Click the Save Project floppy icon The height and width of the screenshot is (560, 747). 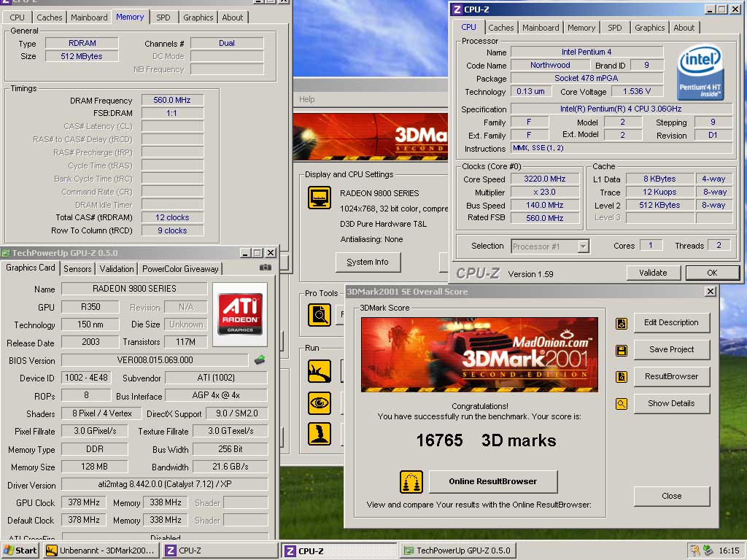pos(622,351)
